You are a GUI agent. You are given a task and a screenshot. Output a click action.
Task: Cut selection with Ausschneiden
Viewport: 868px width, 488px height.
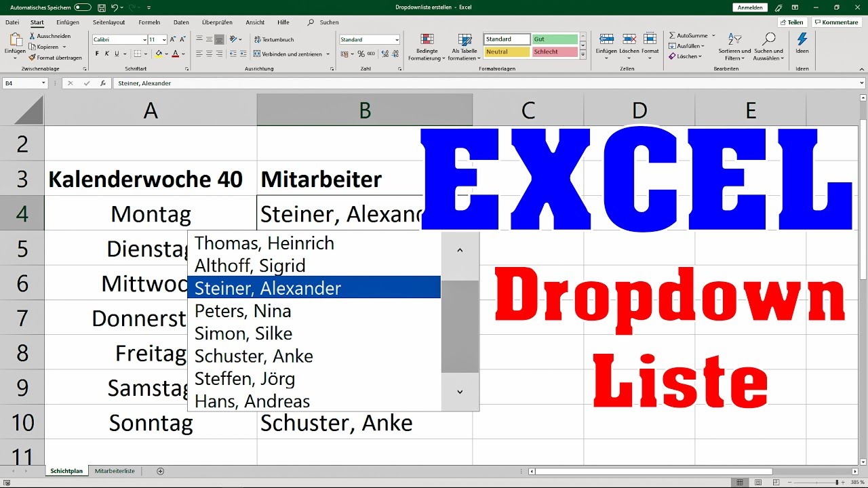pyautogui.click(x=50, y=36)
